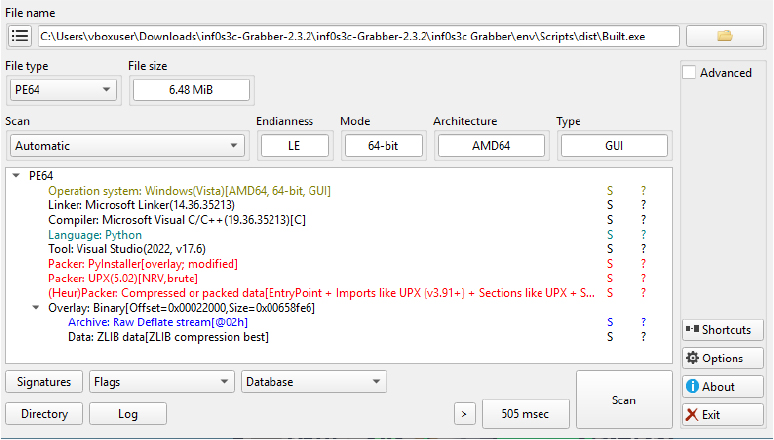This screenshot has height=440, width=774.
Task: Select the Archive: Raw Deflate stream row
Action: [158, 322]
